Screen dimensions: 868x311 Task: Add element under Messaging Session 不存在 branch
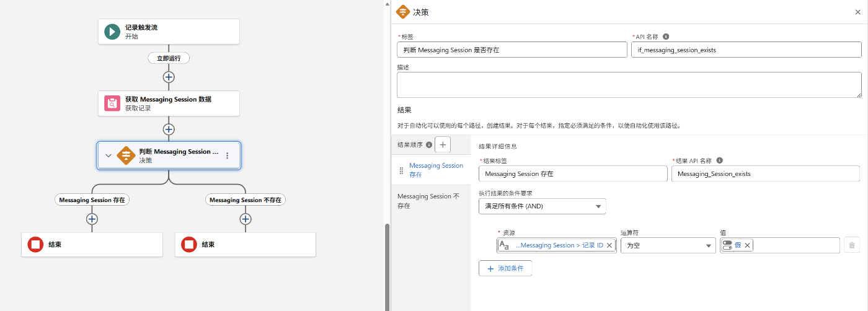246,219
